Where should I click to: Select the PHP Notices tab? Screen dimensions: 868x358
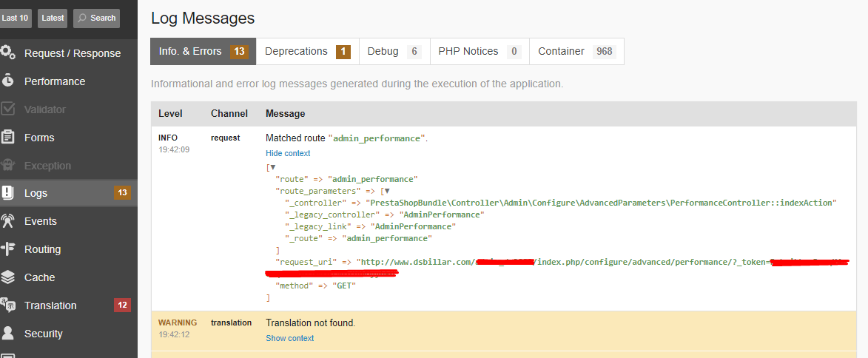click(479, 52)
